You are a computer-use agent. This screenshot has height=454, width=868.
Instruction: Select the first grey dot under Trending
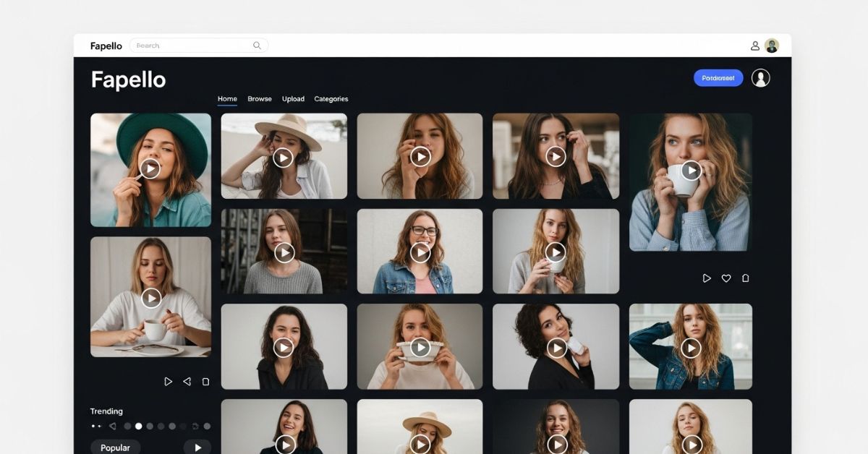(128, 427)
